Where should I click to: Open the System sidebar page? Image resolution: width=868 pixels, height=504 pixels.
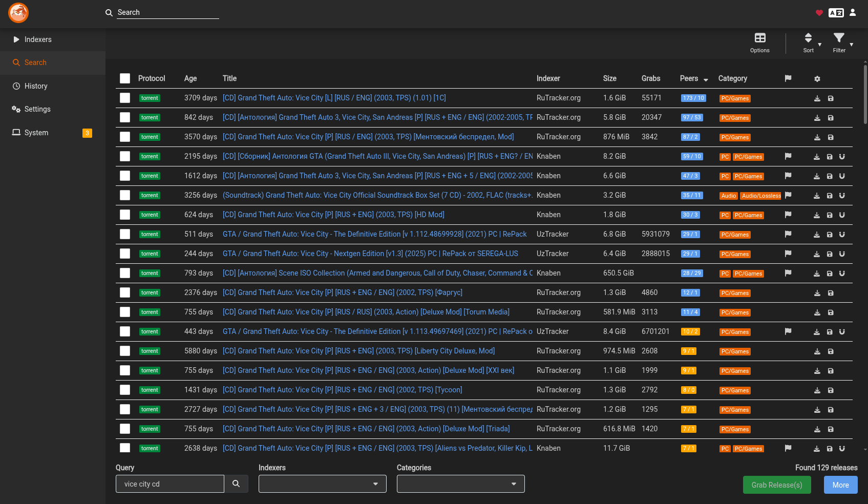pos(53,133)
